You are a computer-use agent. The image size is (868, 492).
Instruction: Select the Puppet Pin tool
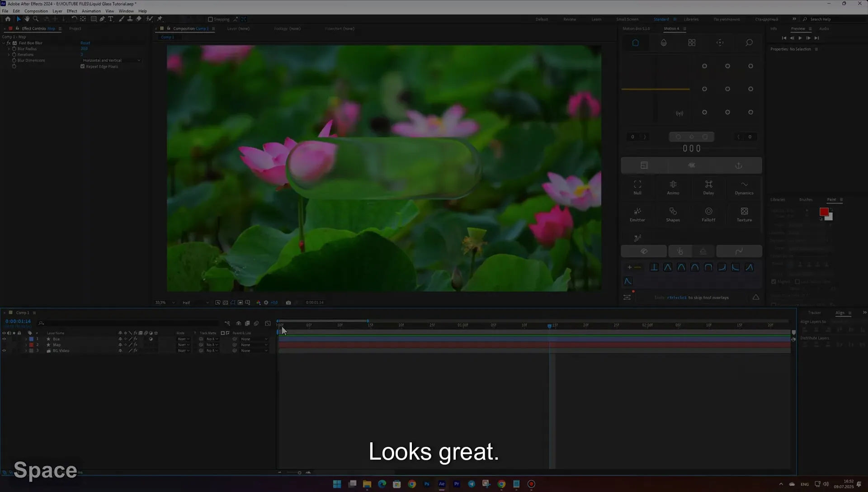[x=160, y=19]
